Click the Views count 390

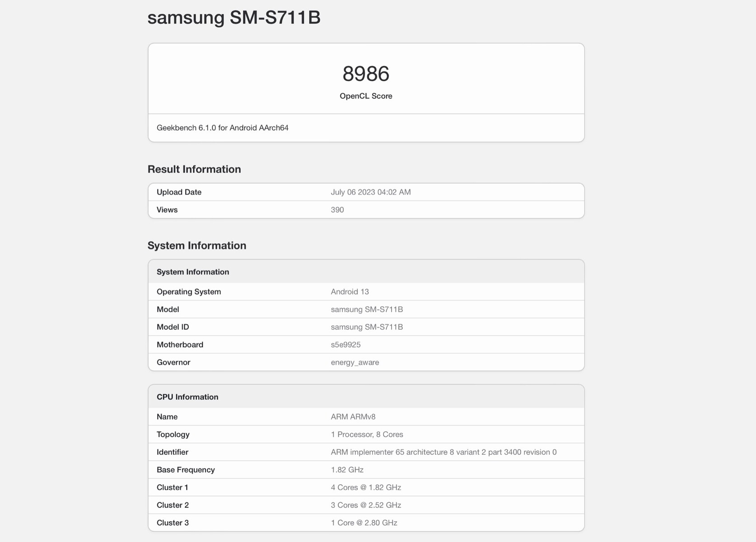point(337,210)
